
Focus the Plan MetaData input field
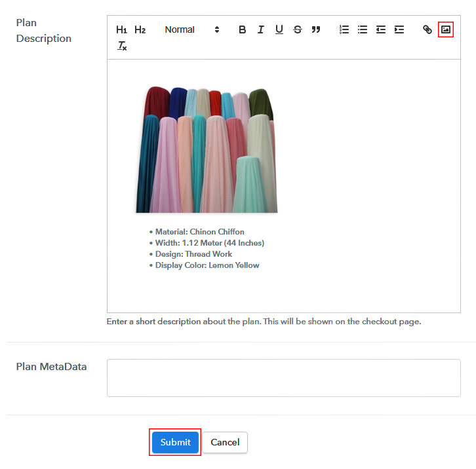point(283,378)
